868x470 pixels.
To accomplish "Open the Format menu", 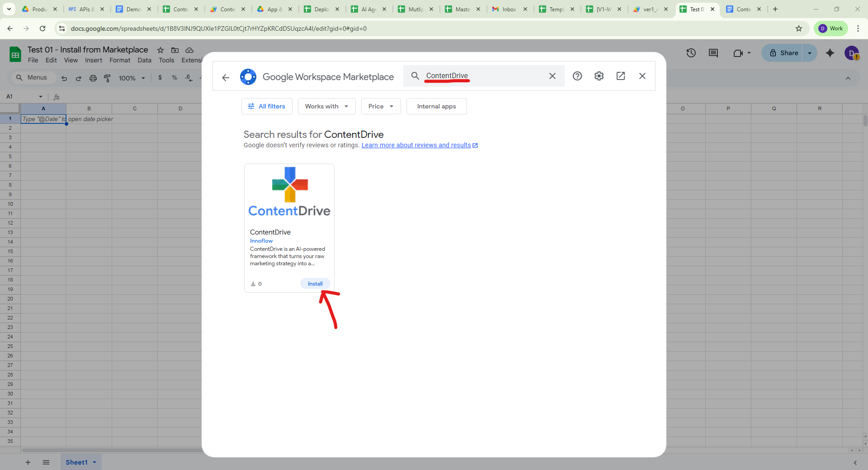I will tap(120, 60).
